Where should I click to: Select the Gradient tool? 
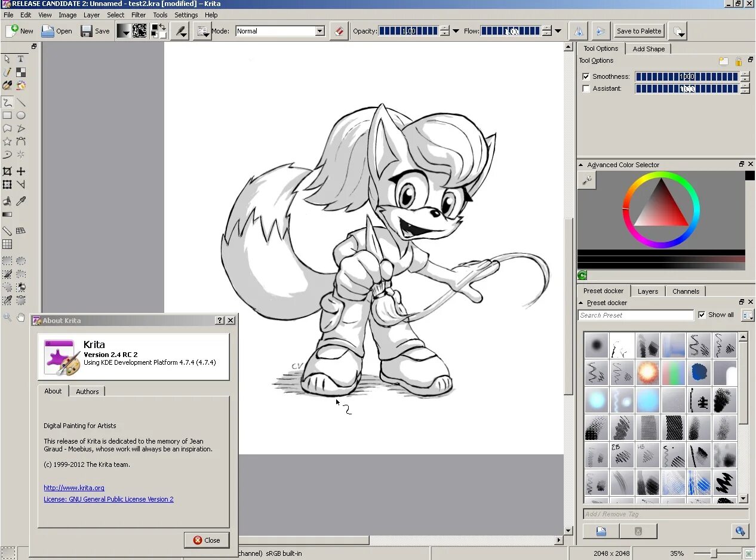(7, 214)
